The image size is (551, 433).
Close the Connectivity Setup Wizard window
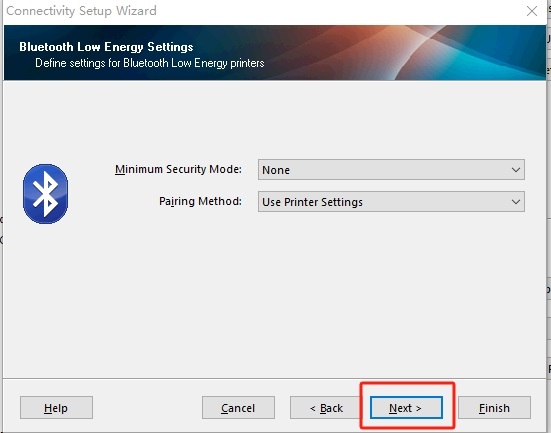[x=532, y=11]
